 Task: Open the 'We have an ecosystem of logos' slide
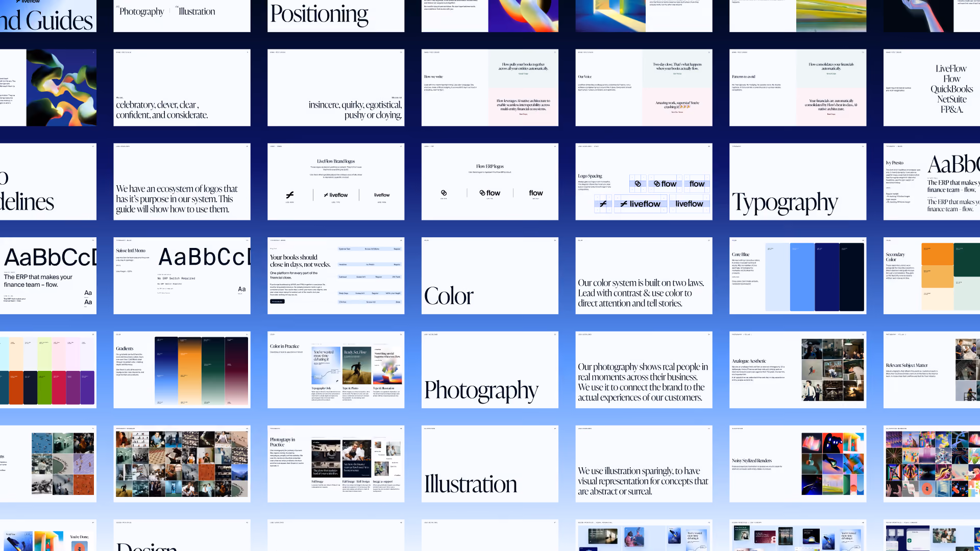pyautogui.click(x=182, y=182)
